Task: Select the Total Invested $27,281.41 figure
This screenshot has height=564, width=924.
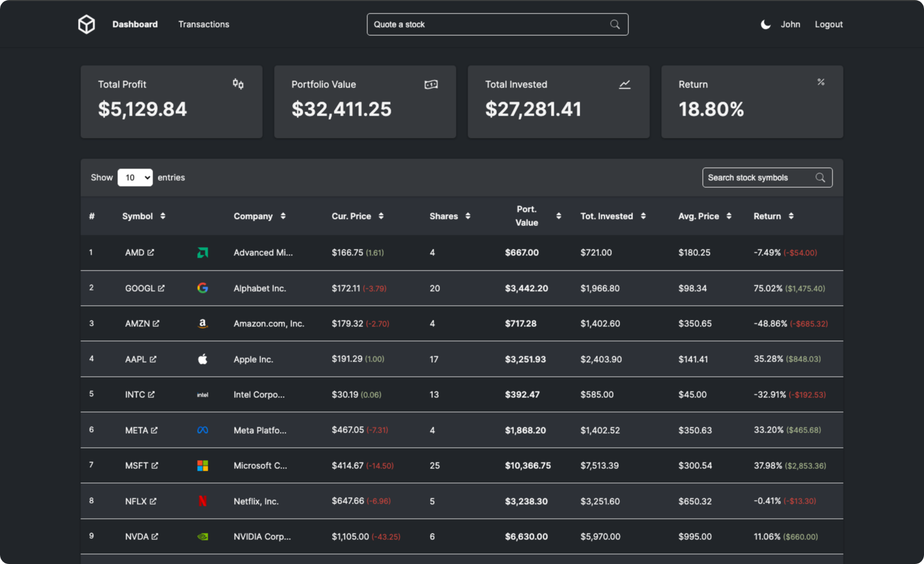Action: (533, 109)
